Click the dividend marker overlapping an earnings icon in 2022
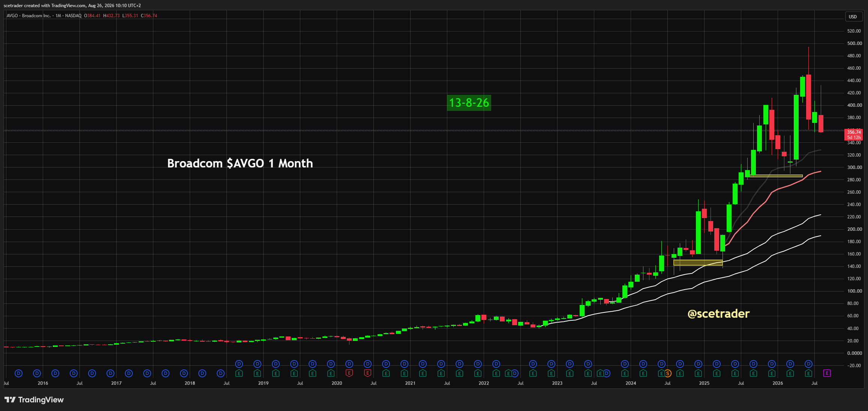The width and height of the screenshot is (868, 411). (x=515, y=373)
